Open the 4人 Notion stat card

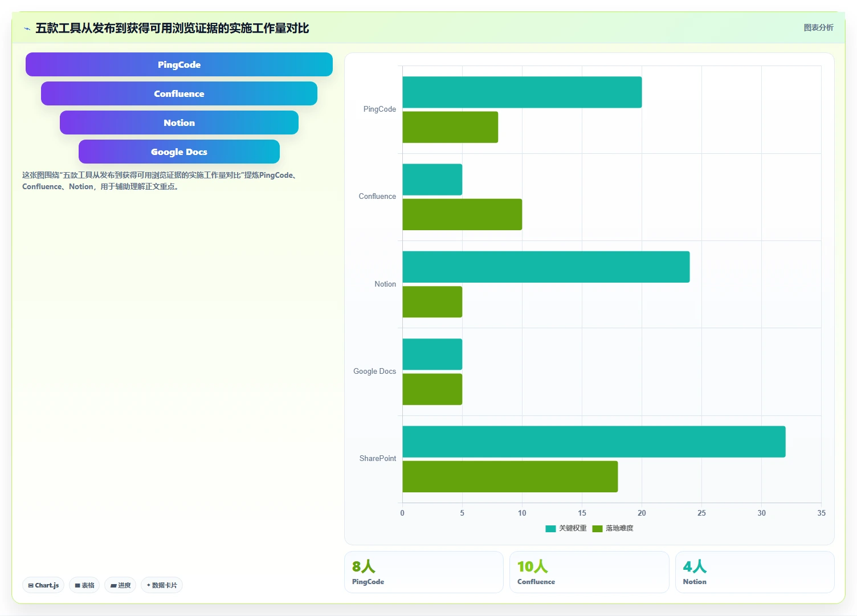point(755,572)
